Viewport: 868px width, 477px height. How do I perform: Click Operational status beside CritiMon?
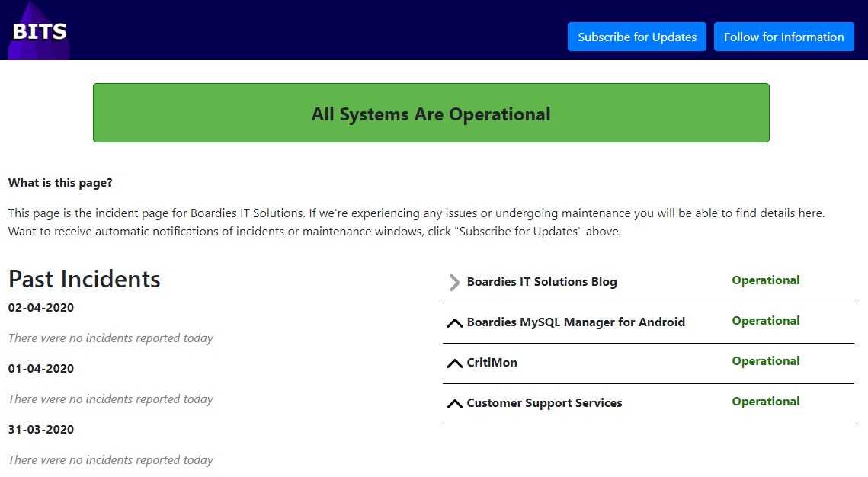coord(765,361)
